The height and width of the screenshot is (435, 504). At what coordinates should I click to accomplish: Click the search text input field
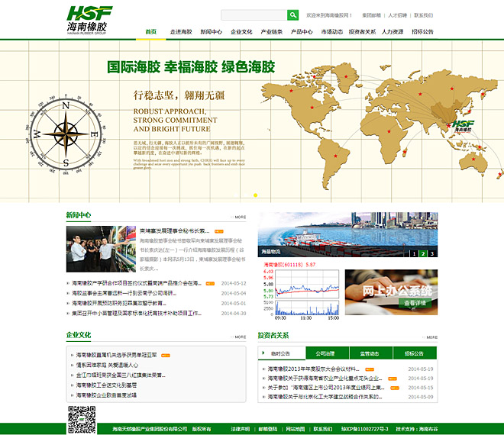254,15
